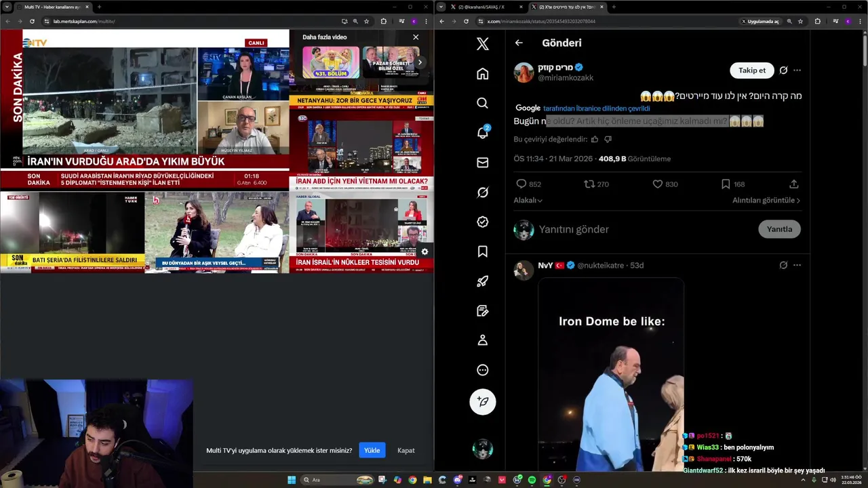The width and height of the screenshot is (868, 488).
Task: Follow miriamkozakk with Takip et
Action: click(752, 70)
